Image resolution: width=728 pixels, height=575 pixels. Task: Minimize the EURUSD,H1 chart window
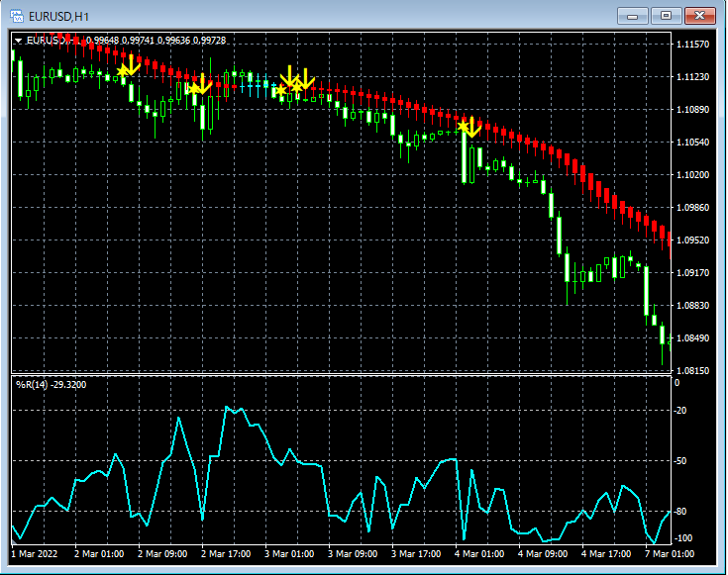coord(632,16)
